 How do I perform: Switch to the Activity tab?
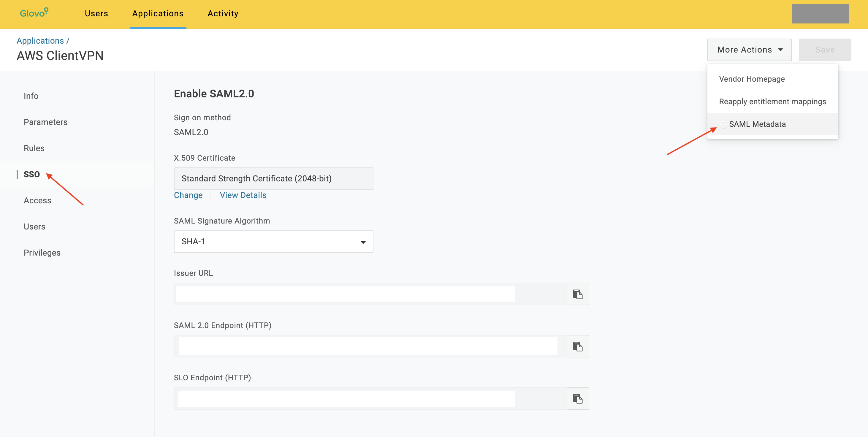(x=223, y=13)
